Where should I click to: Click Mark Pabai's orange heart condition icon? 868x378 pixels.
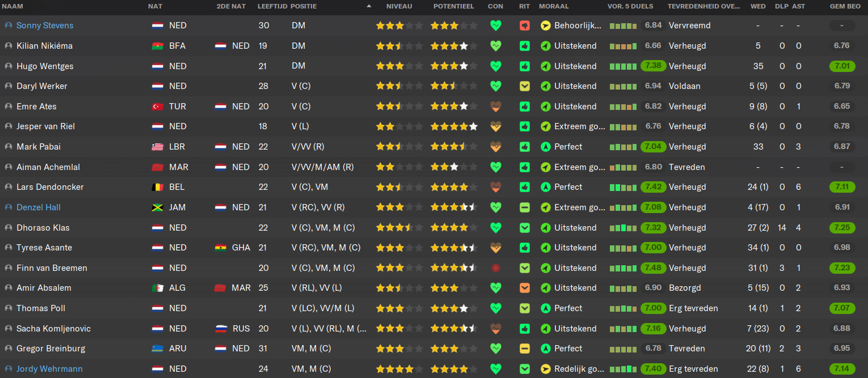tap(496, 147)
